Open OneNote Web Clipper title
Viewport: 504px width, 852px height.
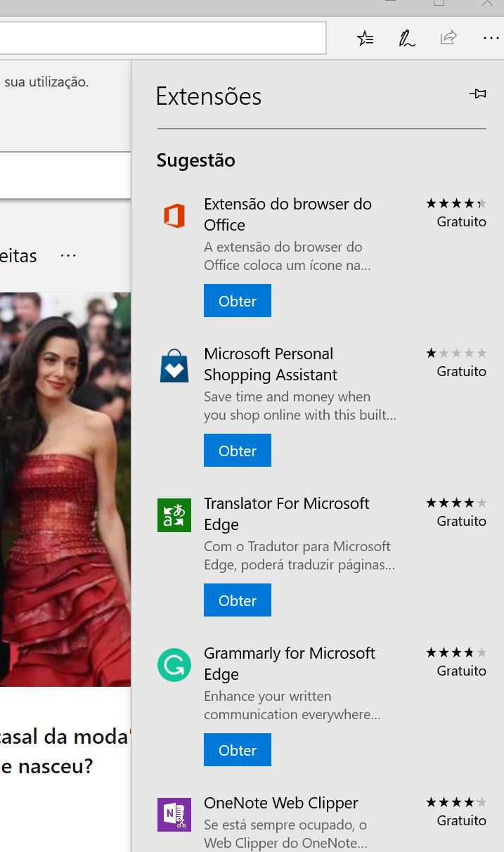[281, 803]
